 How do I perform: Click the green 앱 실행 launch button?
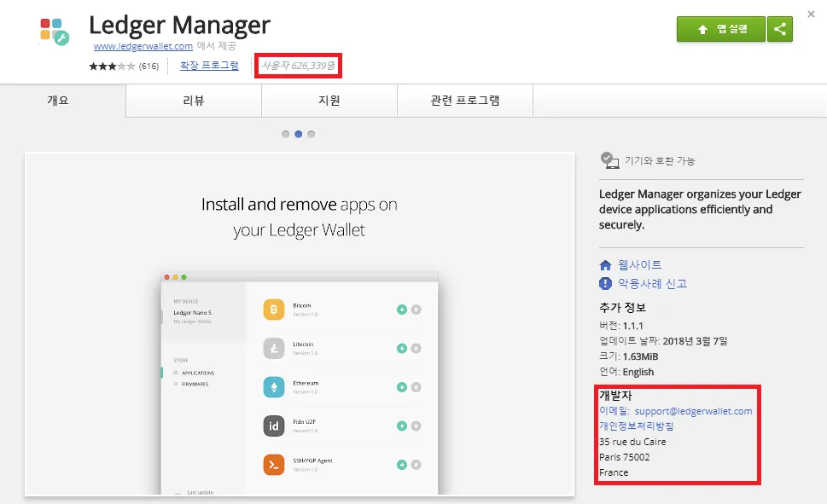720,29
